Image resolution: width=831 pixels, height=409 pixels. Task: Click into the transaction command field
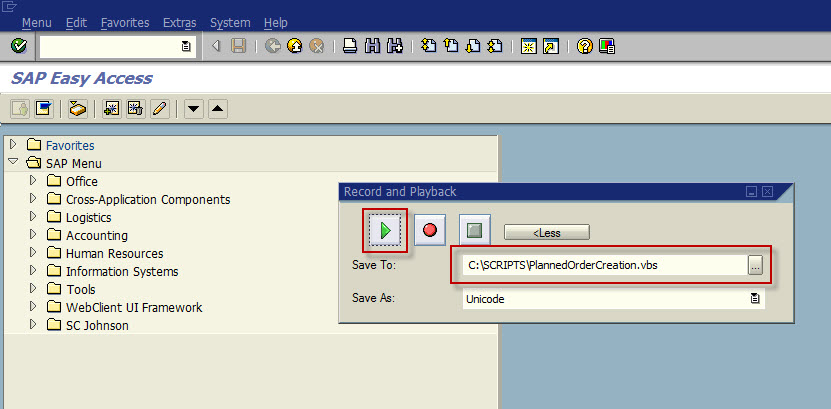[x=110, y=47]
